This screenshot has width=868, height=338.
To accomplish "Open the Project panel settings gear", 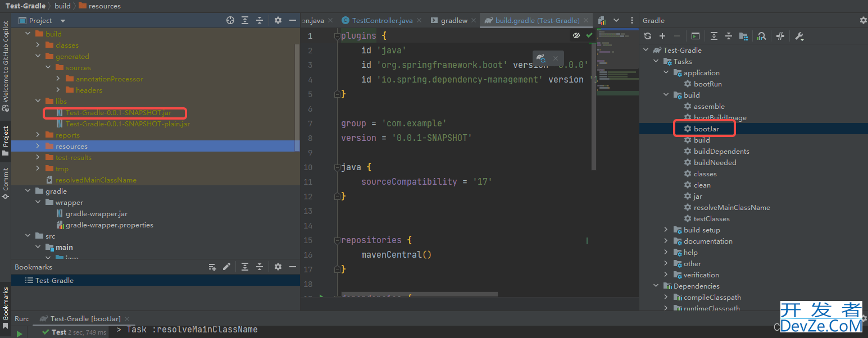I will 278,20.
